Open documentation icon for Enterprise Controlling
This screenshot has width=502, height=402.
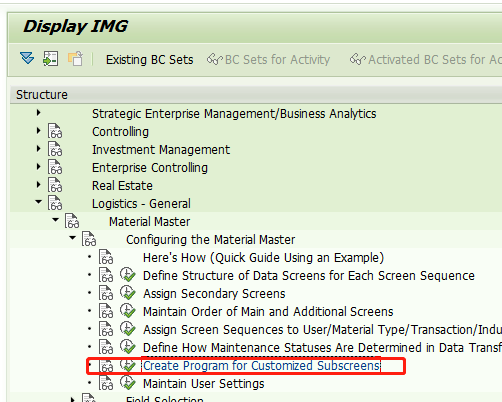[x=55, y=167]
